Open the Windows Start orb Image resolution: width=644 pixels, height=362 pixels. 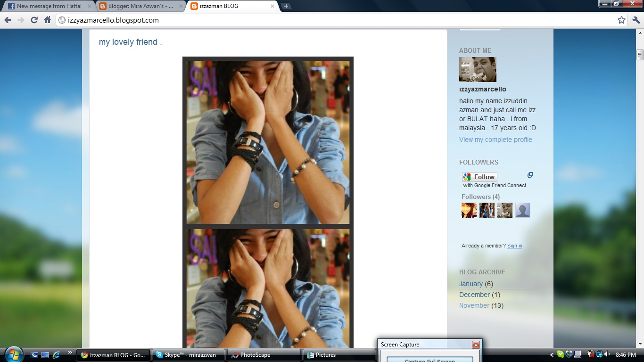point(13,354)
